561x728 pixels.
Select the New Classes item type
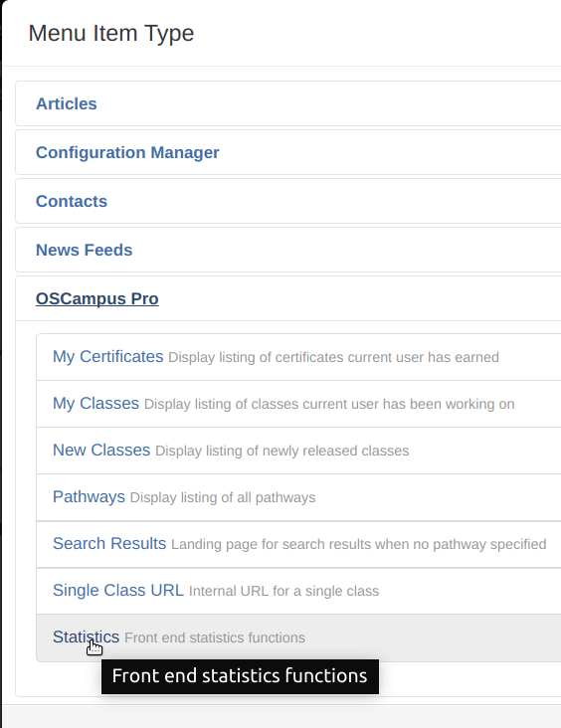(x=101, y=450)
